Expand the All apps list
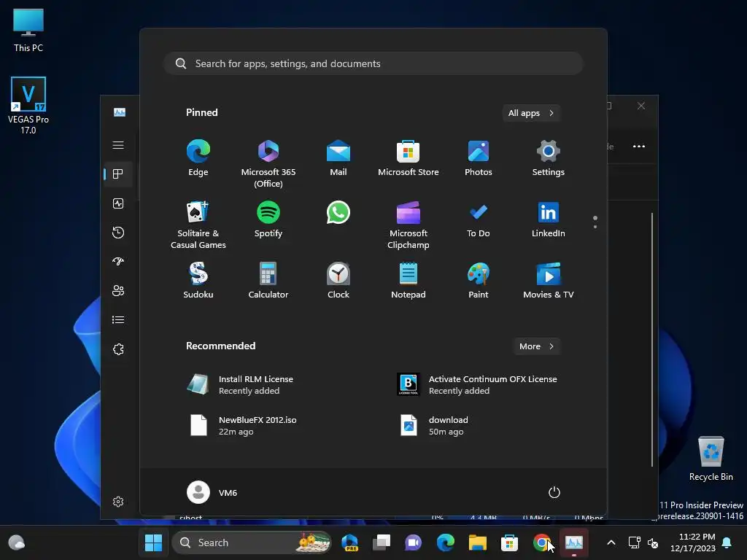 pyautogui.click(x=531, y=113)
